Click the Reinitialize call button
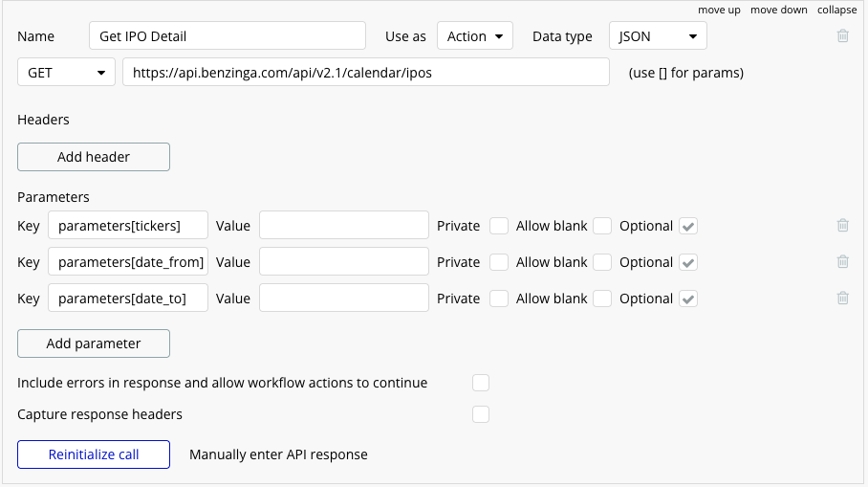This screenshot has height=487, width=868. [x=94, y=454]
